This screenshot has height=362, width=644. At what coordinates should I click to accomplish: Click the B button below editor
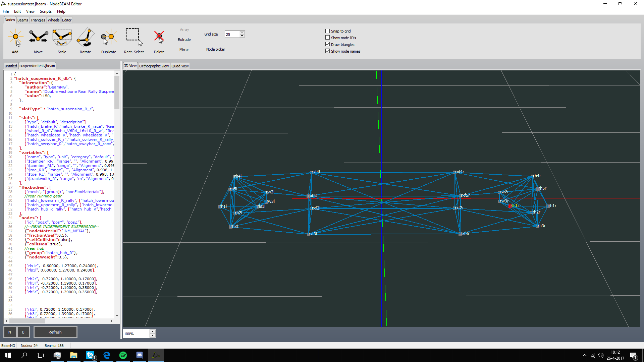click(x=23, y=332)
